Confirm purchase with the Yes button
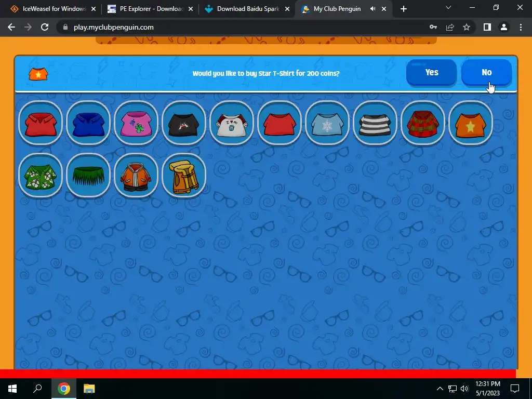This screenshot has width=532, height=399. [x=432, y=73]
